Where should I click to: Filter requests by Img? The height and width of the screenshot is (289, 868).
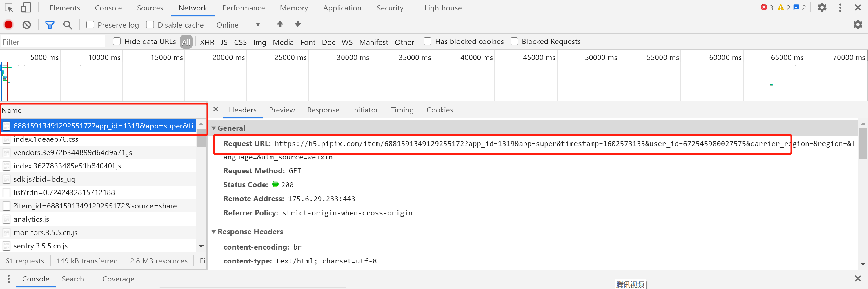click(259, 42)
